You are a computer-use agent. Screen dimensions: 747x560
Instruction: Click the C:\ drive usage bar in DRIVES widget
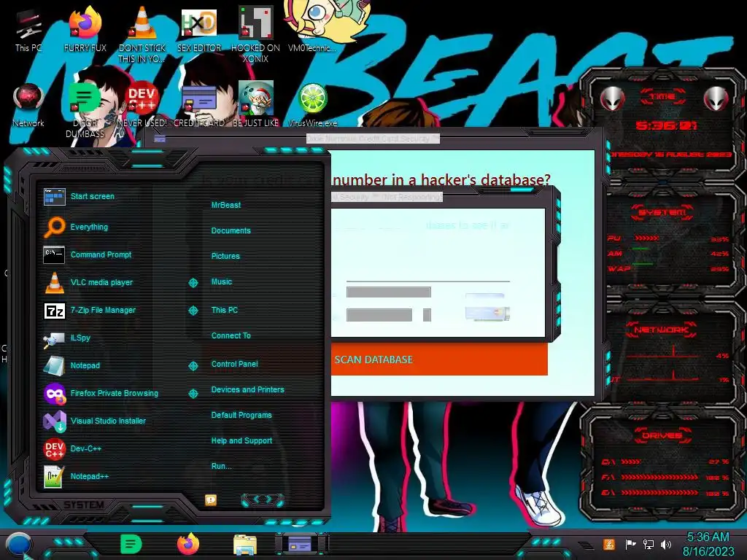pos(630,462)
